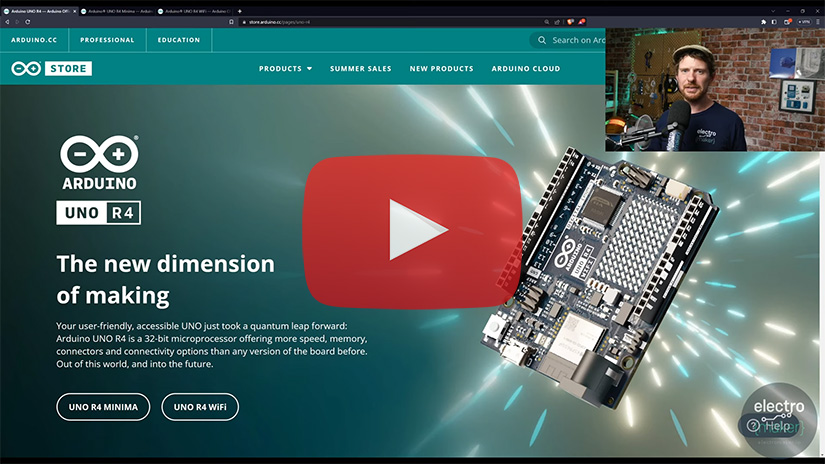Open Brave Shields lion icon
825x464 pixels.
point(570,22)
